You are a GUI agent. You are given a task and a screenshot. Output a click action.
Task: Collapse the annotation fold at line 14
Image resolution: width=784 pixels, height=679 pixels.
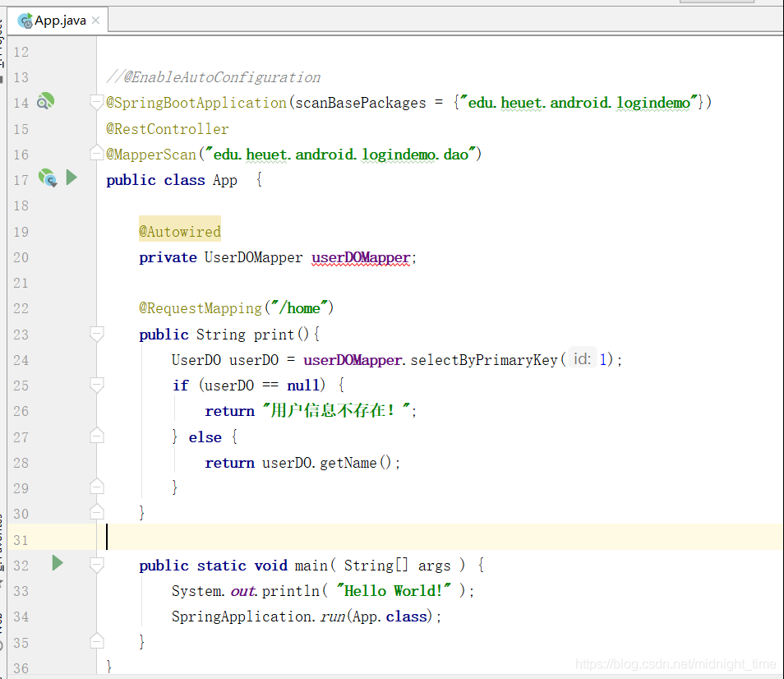(96, 102)
